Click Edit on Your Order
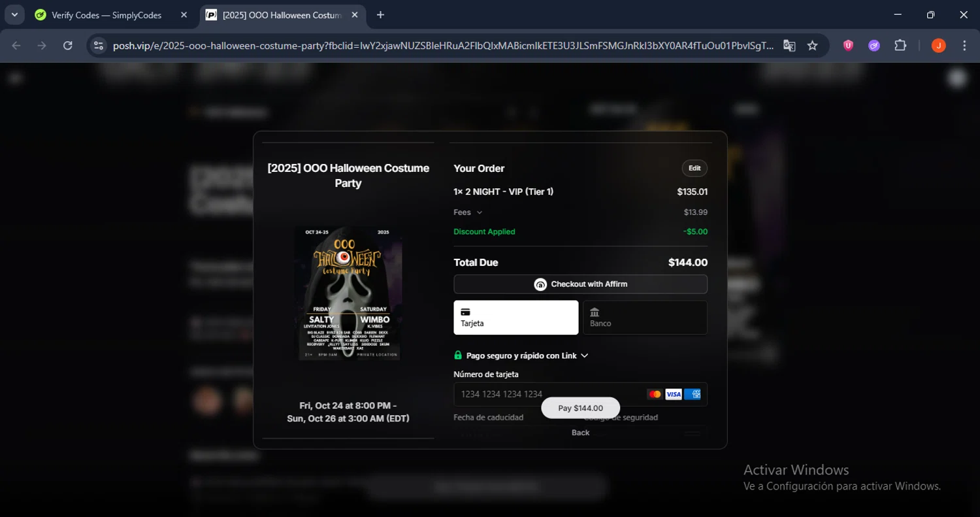Viewport: 980px width, 517px height. tap(694, 168)
